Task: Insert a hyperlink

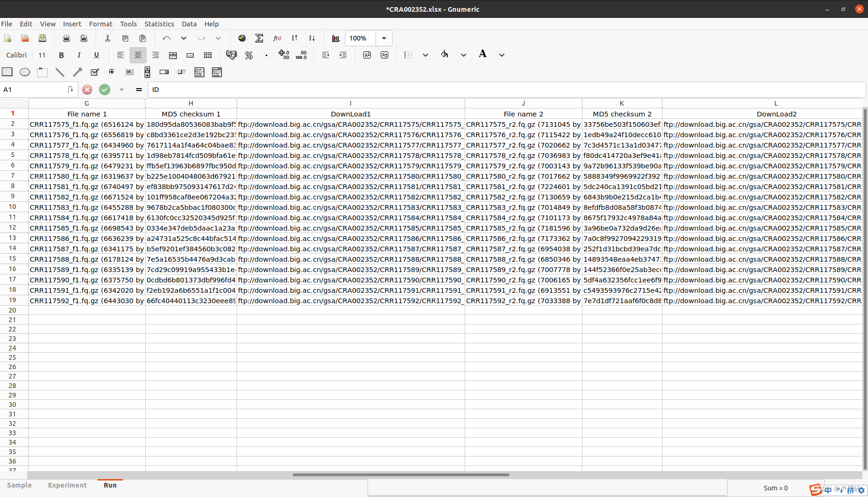Action: [x=242, y=38]
